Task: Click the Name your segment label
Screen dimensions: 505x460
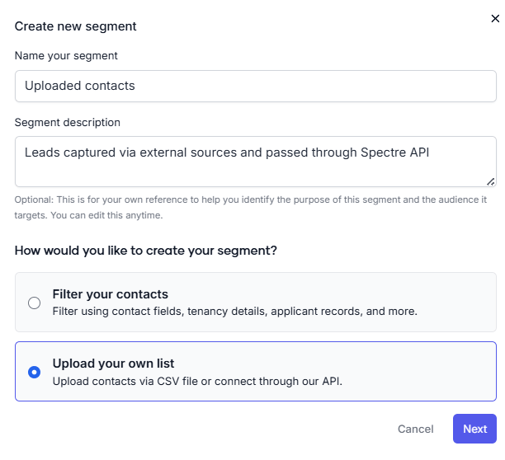Action: 66,56
